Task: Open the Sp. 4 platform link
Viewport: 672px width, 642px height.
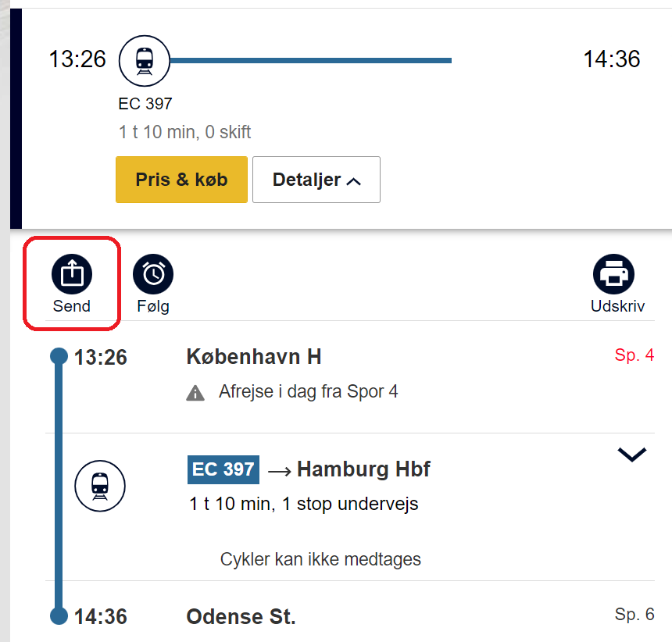Action: [x=635, y=355]
